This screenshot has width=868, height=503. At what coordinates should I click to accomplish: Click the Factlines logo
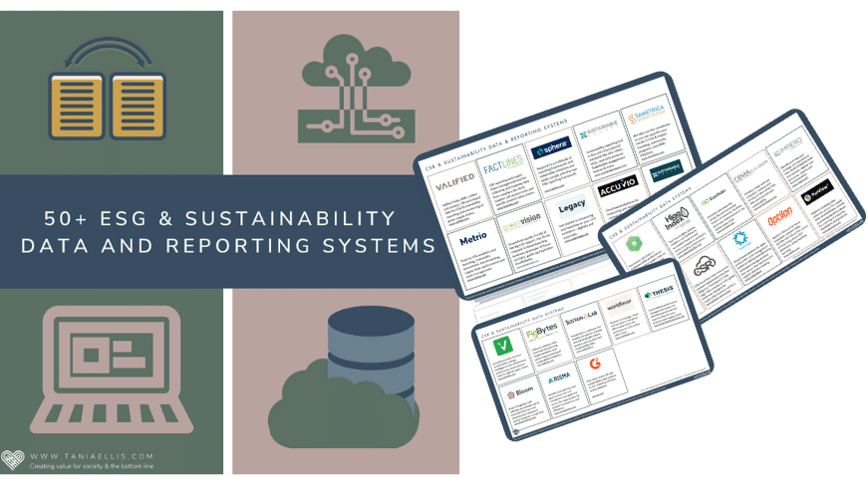coord(502,165)
